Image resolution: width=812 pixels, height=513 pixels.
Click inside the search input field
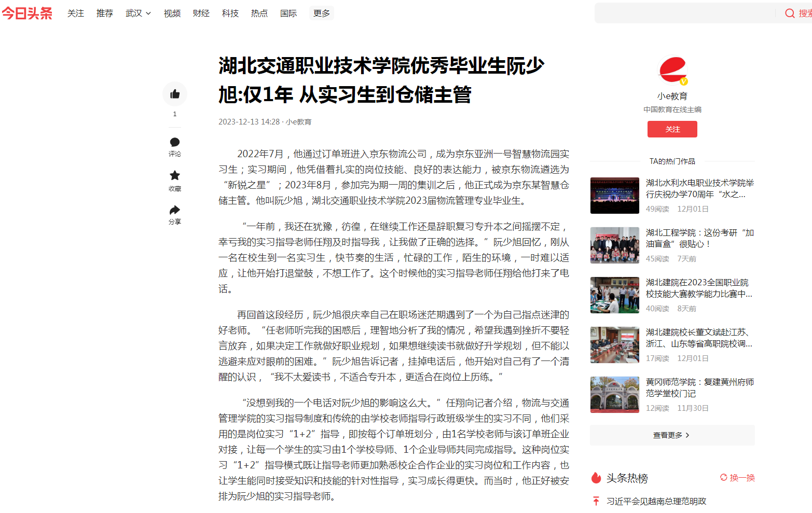(685, 13)
